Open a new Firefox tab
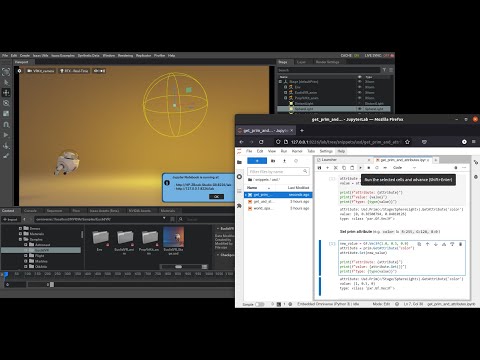This screenshot has height=360, width=480. pos(302,130)
